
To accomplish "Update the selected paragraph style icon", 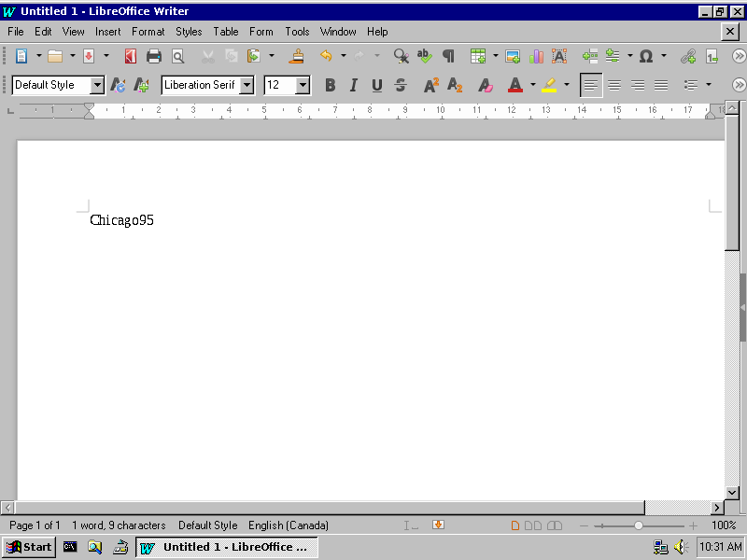I will pos(118,85).
